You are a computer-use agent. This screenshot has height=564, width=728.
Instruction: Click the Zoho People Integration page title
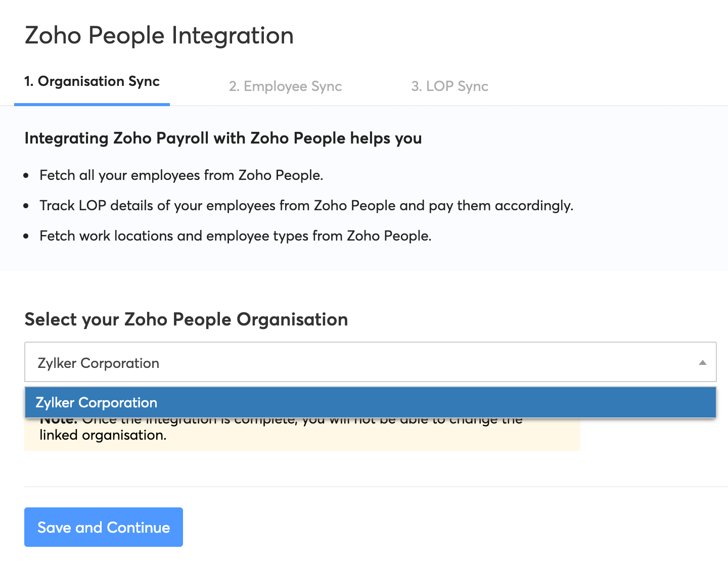click(159, 35)
